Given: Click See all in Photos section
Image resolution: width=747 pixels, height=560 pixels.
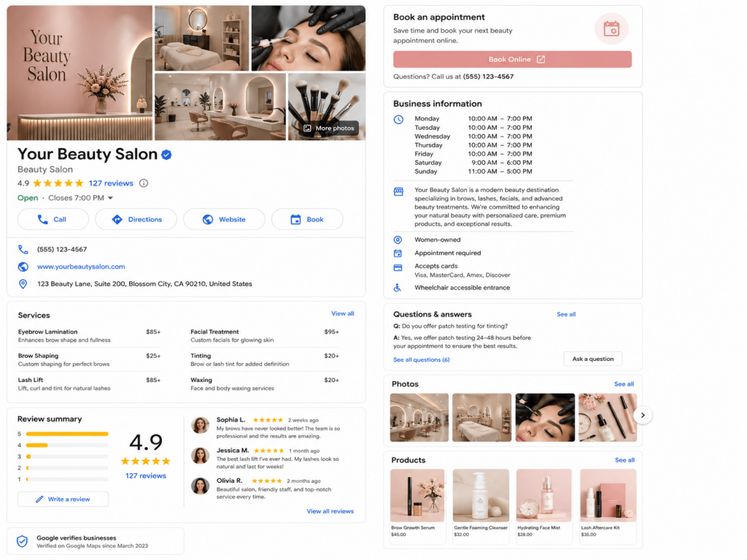Looking at the screenshot, I should (x=624, y=384).
